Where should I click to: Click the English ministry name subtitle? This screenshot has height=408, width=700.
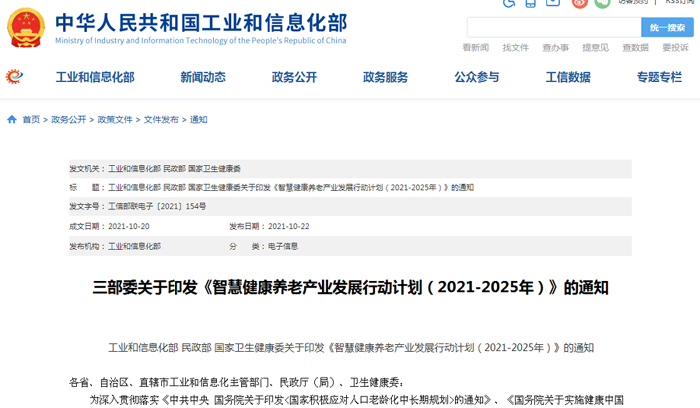point(201,41)
